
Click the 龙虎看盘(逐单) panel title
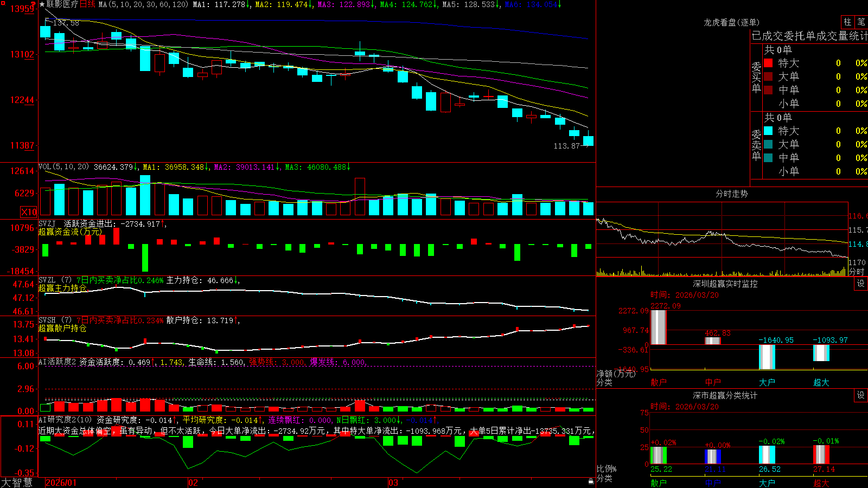[x=731, y=22]
